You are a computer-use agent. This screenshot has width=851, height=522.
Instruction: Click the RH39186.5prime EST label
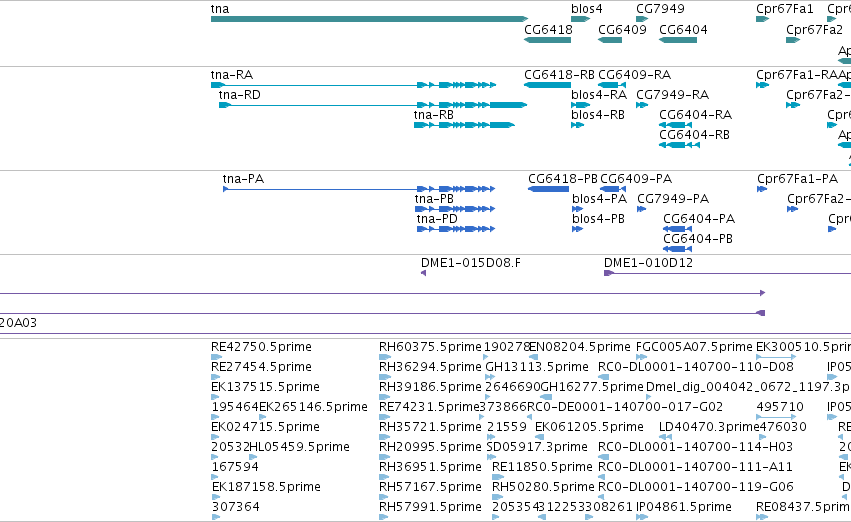pyautogui.click(x=430, y=386)
